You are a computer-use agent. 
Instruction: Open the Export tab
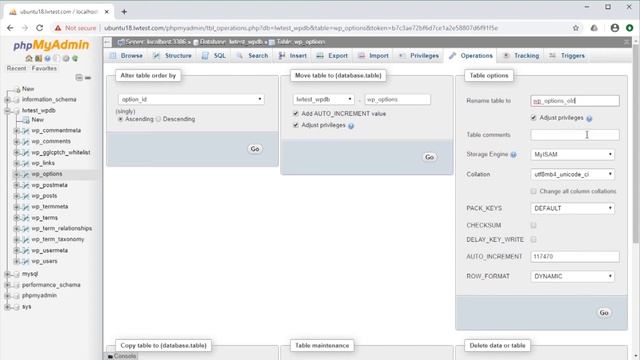point(332,56)
